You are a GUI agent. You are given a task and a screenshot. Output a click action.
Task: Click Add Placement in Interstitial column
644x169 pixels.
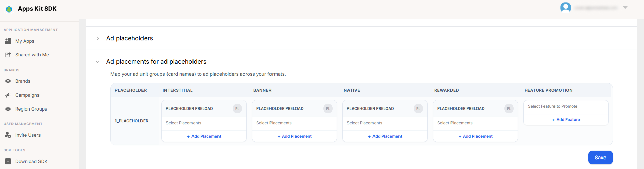click(x=204, y=136)
